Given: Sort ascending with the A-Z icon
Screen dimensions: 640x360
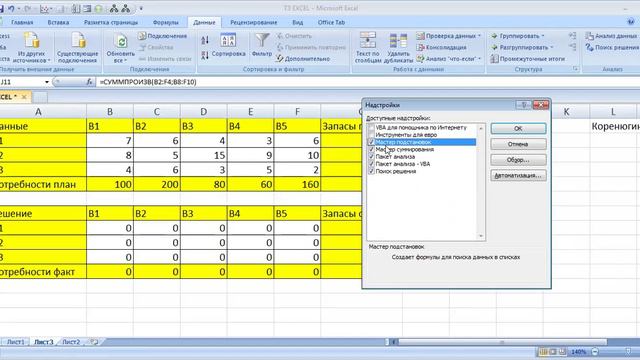Looking at the screenshot, I should (205, 40).
